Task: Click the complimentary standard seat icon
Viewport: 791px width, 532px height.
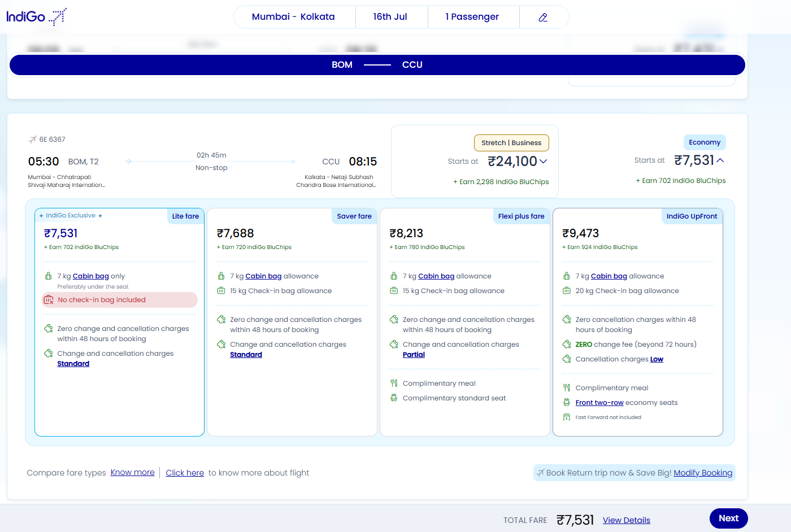Action: click(394, 398)
